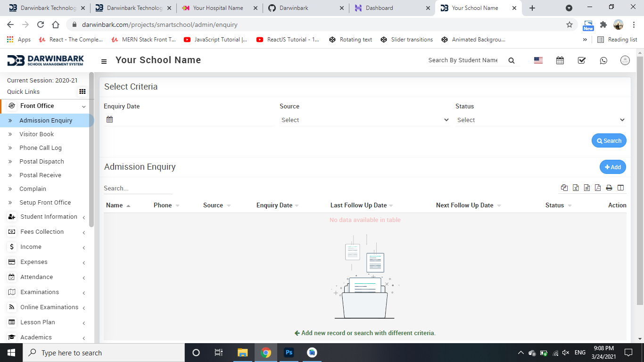Viewport: 644px width, 362px height.
Task: Click the WhatsApp icon in header
Action: 603,60
